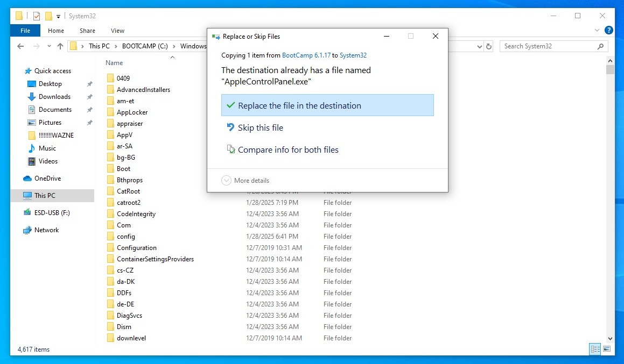Open the System32 destination link
Image resolution: width=624 pixels, height=364 pixels.
click(353, 55)
